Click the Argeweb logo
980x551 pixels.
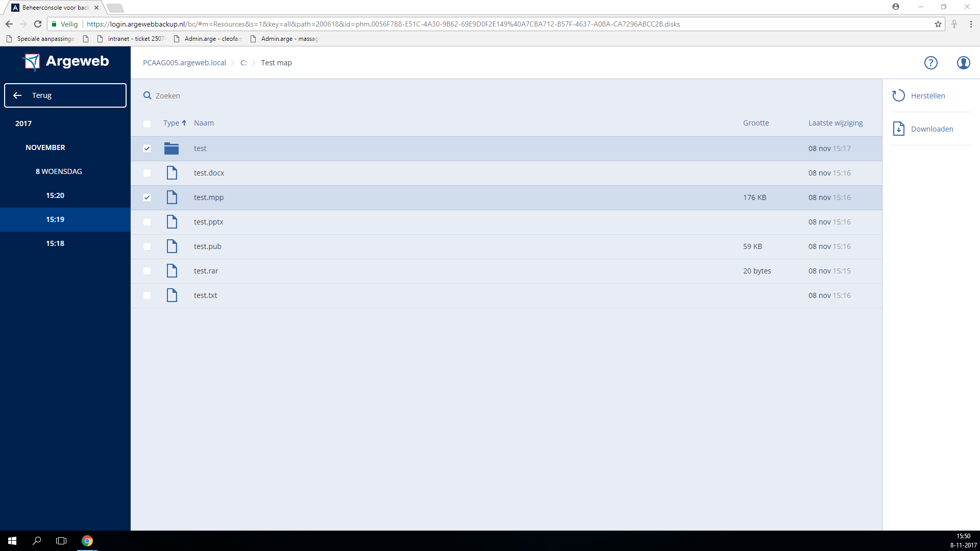click(x=65, y=62)
